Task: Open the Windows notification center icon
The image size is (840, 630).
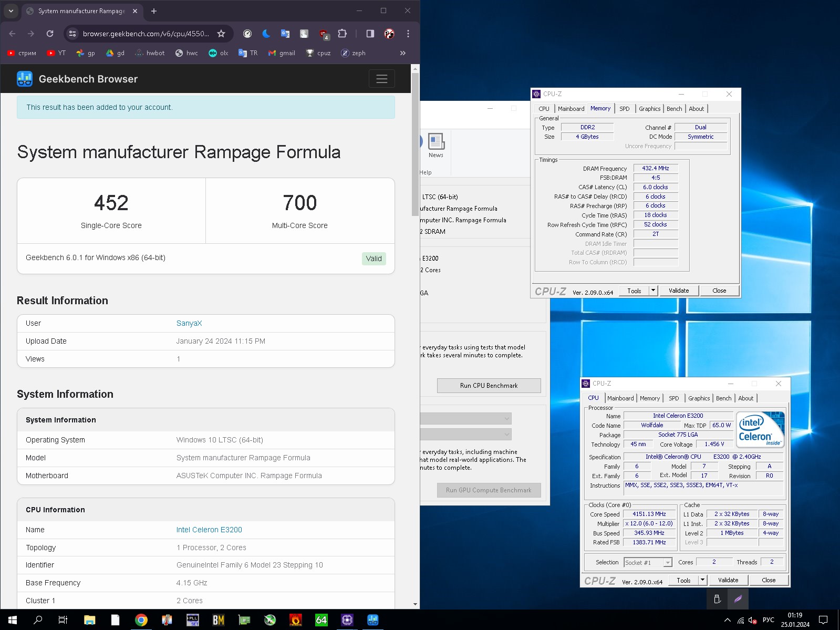Action: pyautogui.click(x=824, y=620)
